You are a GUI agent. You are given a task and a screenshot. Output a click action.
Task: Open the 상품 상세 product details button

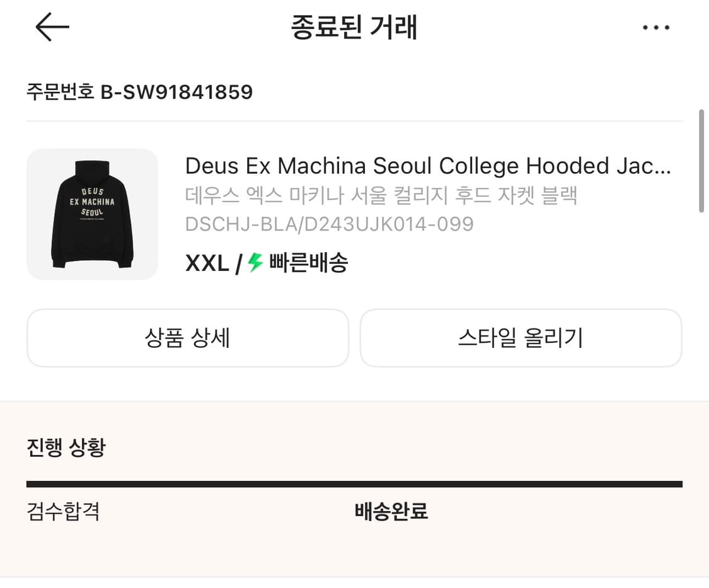[187, 338]
